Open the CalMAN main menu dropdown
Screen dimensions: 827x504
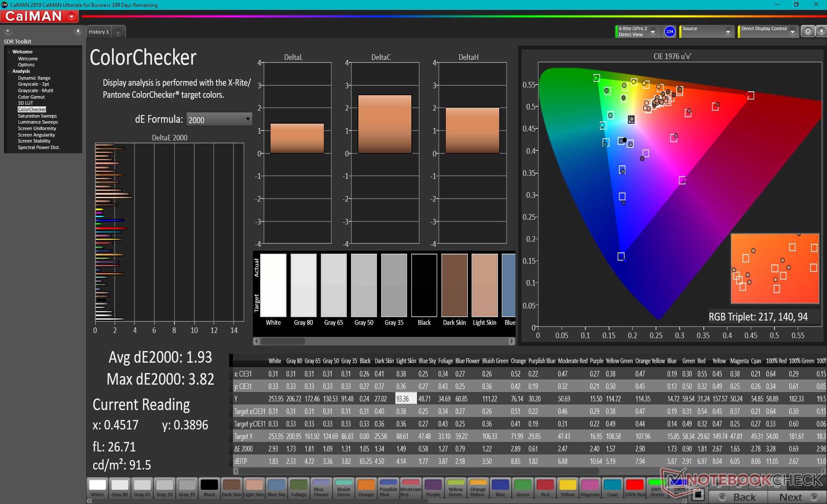point(72,16)
